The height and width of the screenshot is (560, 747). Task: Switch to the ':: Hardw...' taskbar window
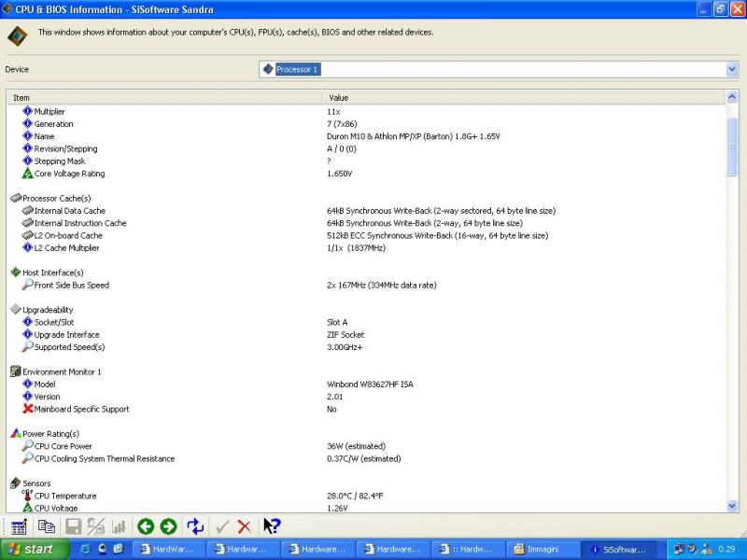pos(469,549)
